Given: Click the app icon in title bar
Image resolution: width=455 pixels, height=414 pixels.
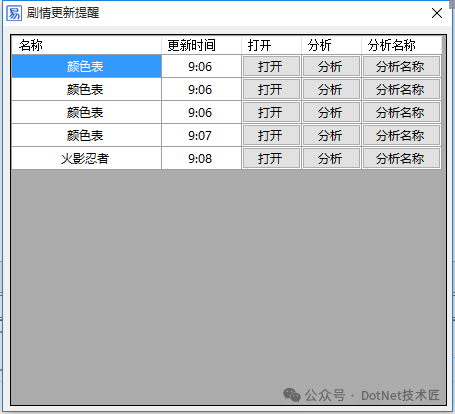Looking at the screenshot, I should [x=14, y=13].
